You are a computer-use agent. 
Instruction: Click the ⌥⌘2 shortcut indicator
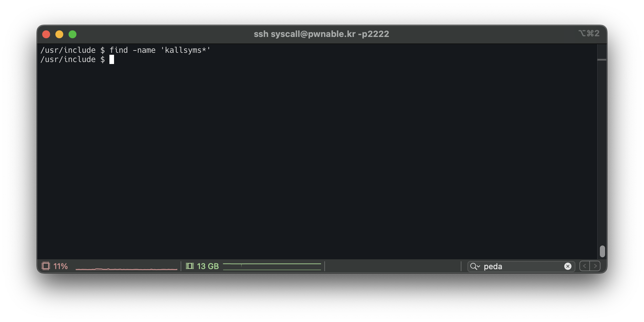point(589,34)
